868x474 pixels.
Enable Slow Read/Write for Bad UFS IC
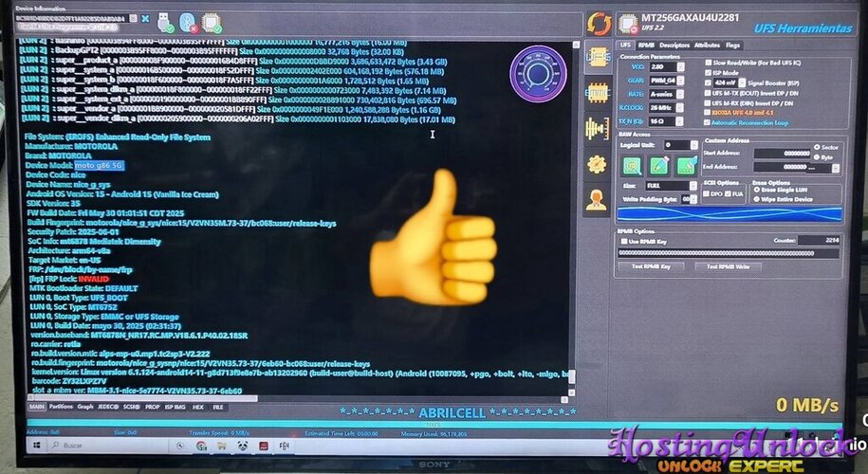click(x=708, y=64)
